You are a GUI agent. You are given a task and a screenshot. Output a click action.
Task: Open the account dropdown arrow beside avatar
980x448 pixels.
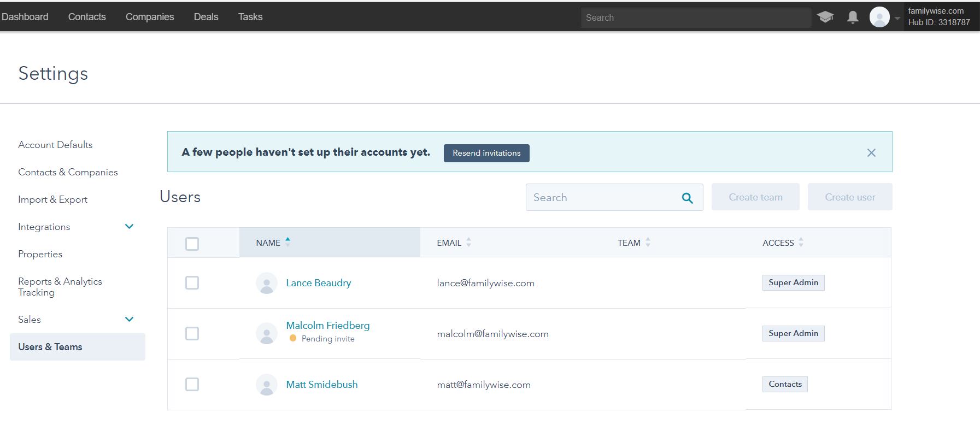[897, 18]
